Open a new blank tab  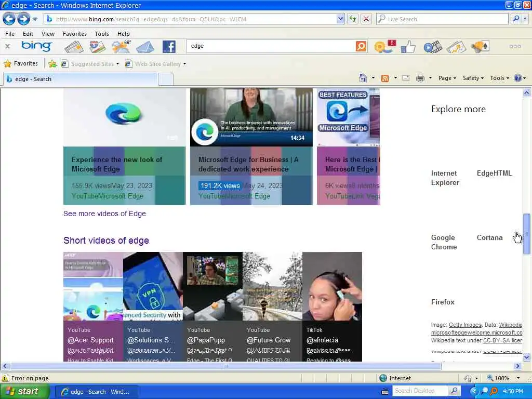point(166,79)
